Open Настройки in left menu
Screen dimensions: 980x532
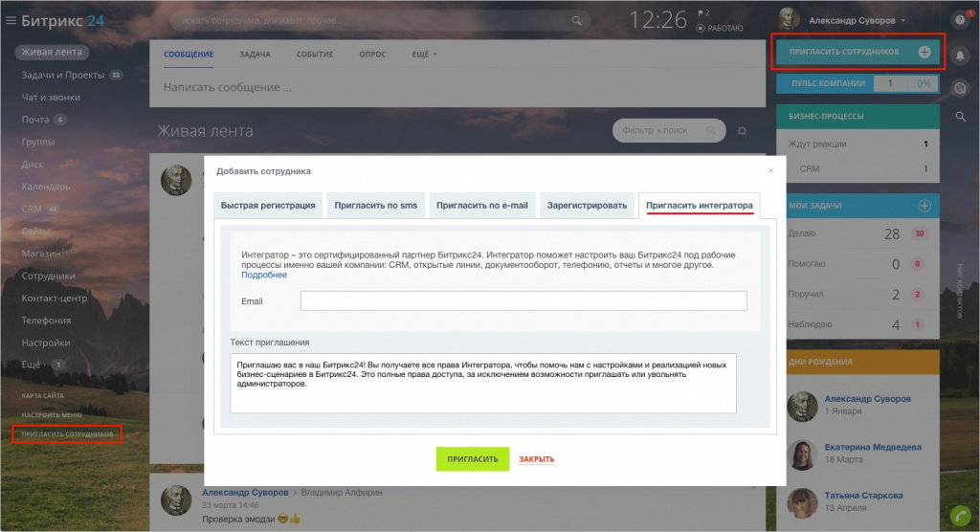(46, 343)
